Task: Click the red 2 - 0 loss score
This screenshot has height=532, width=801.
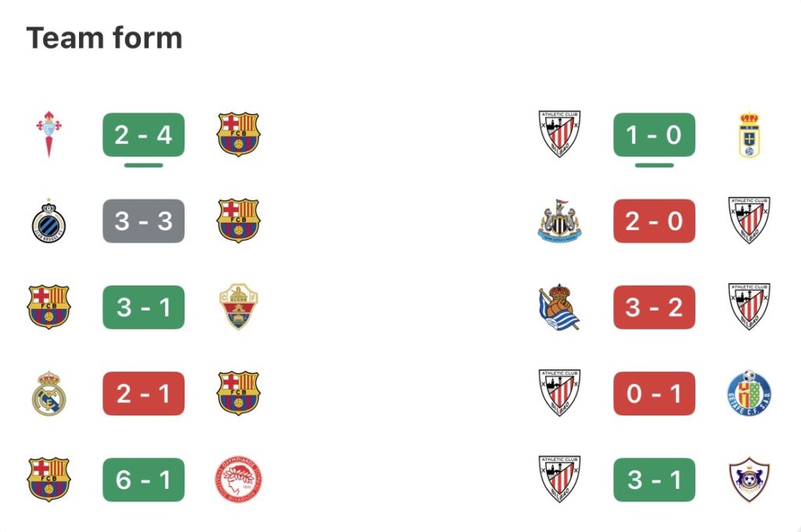Action: coord(654,221)
